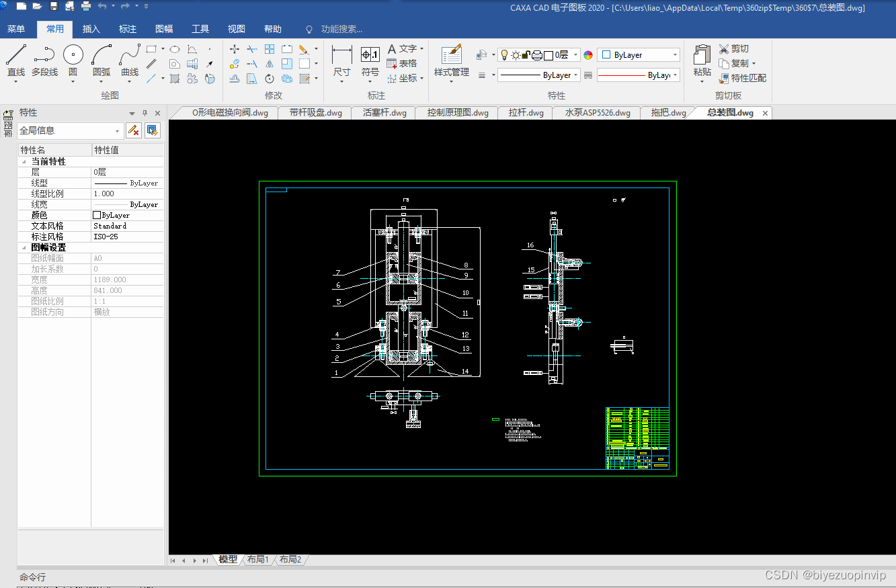Select the 多段线 polyline tool
The width and height of the screenshot is (896, 588).
44,62
